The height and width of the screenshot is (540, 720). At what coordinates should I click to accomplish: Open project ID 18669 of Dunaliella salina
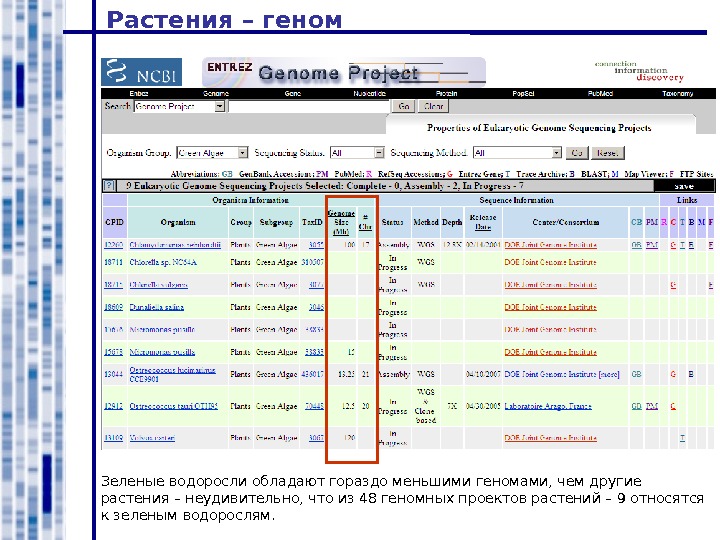tap(113, 307)
